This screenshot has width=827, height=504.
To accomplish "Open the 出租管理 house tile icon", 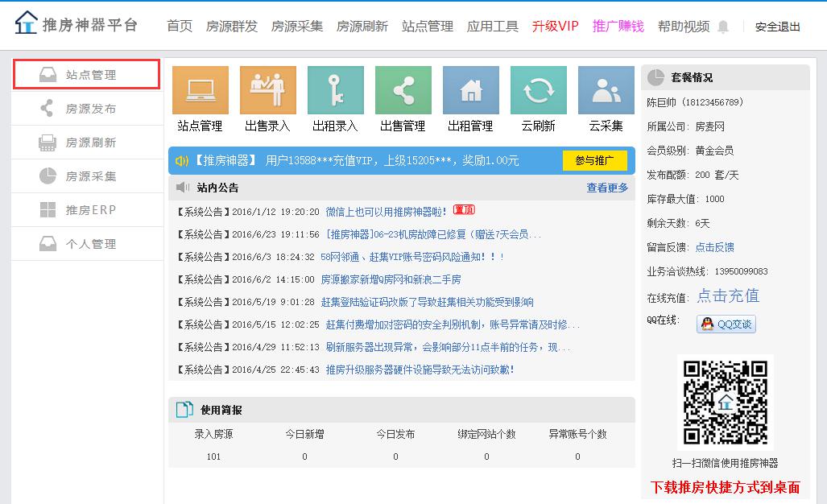I will [471, 90].
